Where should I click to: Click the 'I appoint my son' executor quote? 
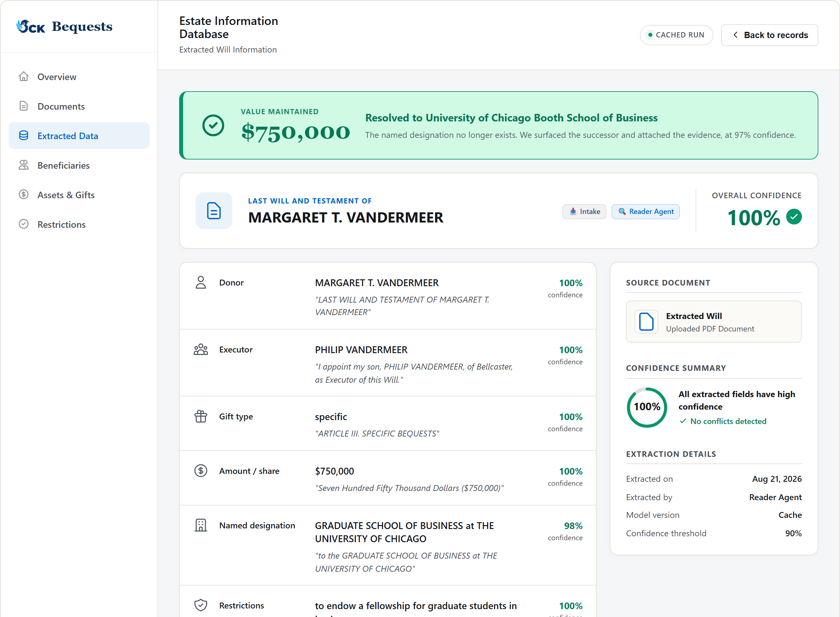click(x=414, y=373)
